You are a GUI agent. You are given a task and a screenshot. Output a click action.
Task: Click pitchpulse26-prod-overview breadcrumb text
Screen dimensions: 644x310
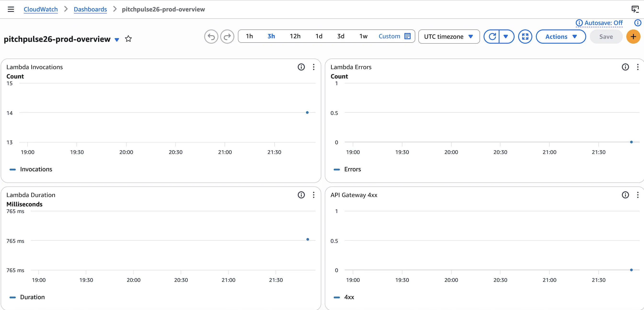coord(163,9)
